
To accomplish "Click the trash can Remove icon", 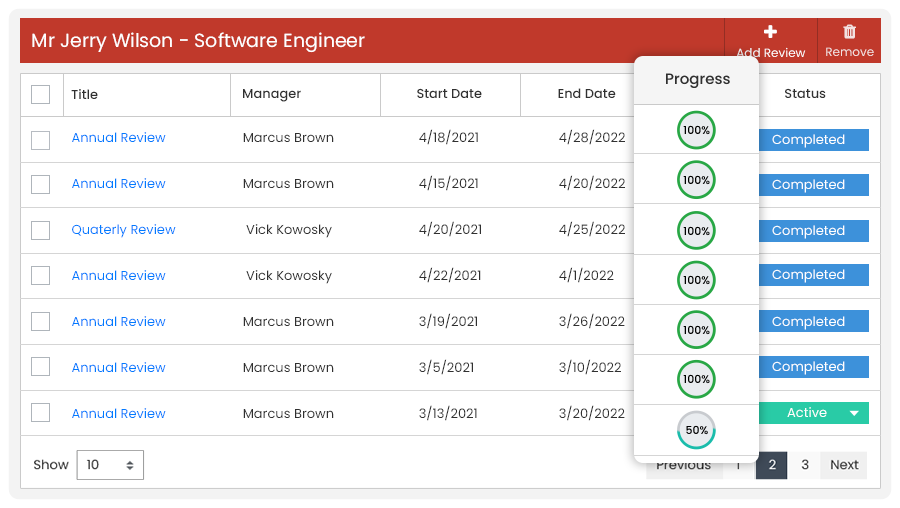I will [x=849, y=32].
